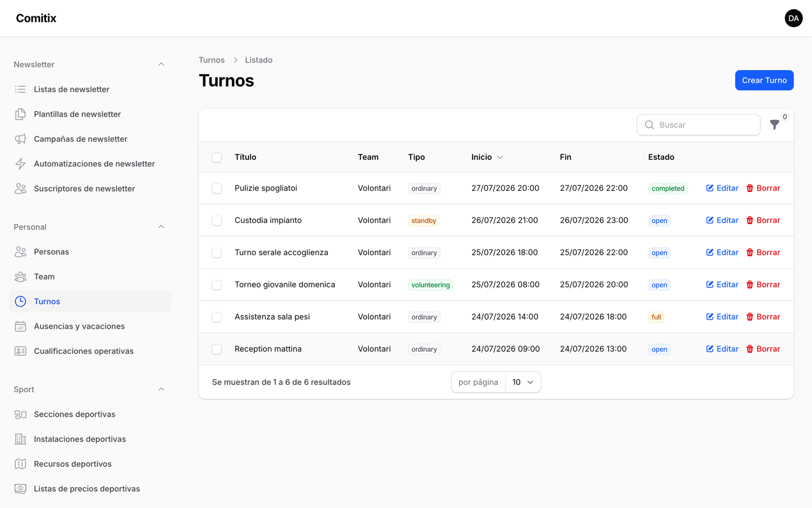This screenshot has width=812, height=508.
Task: Go to Cualificaciones operativas
Action: click(x=90, y=351)
